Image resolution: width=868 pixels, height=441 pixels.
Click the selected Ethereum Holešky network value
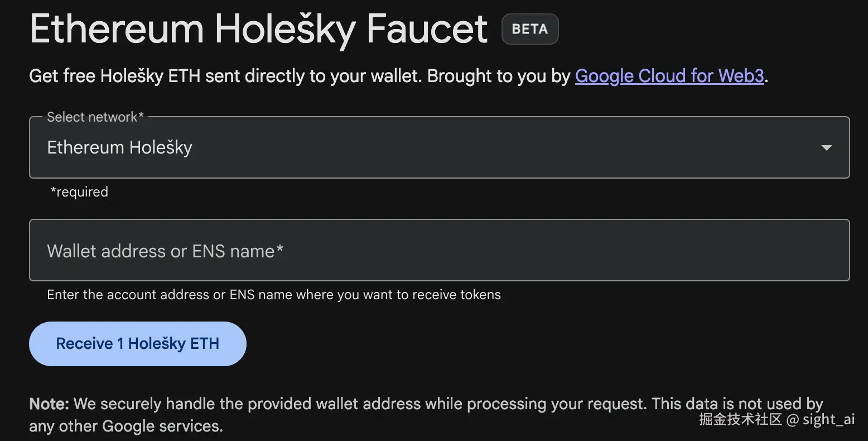[120, 148]
